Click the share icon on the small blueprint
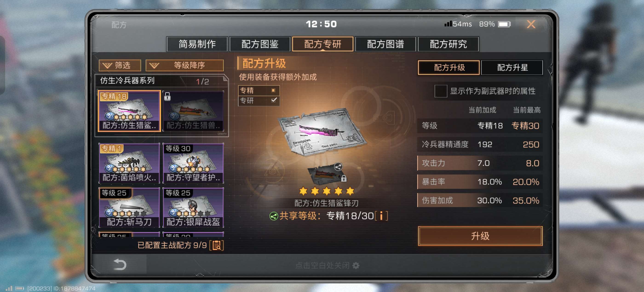 338,167
